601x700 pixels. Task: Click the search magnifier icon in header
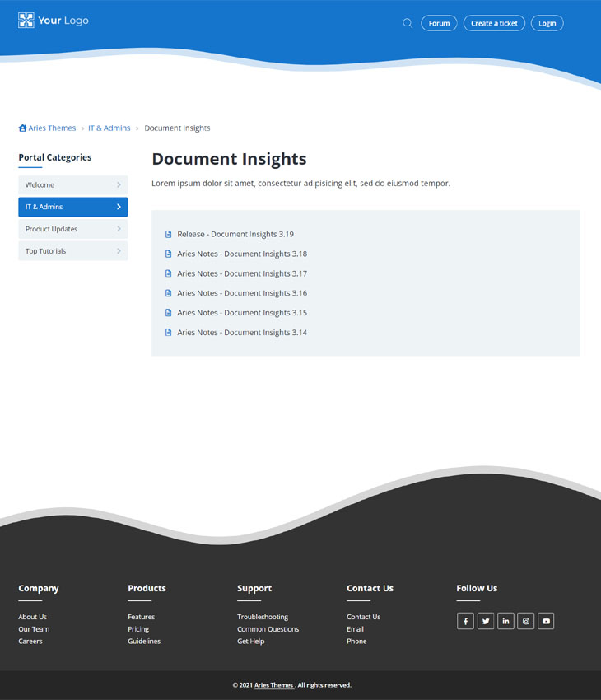[x=407, y=23]
